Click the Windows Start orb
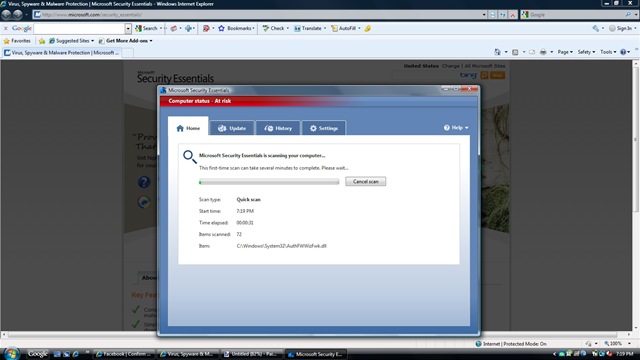 pyautogui.click(x=11, y=353)
